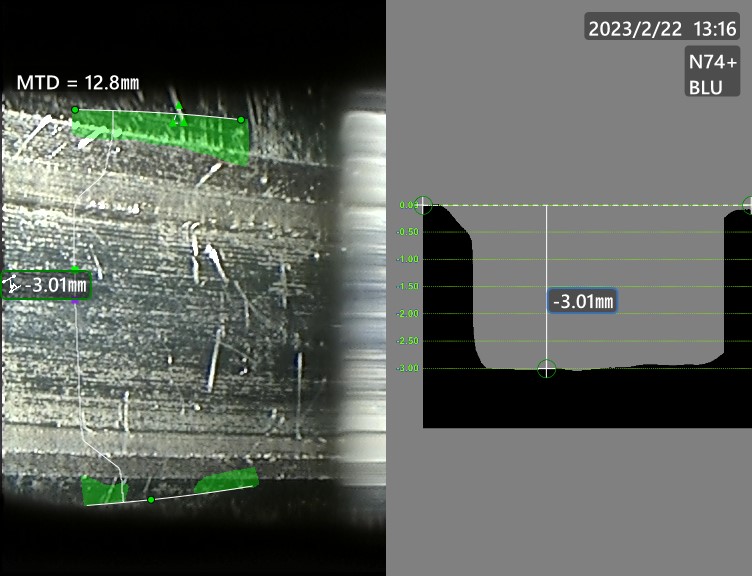
Task: Click the green triangle marker on the upper line
Action: [179, 105]
